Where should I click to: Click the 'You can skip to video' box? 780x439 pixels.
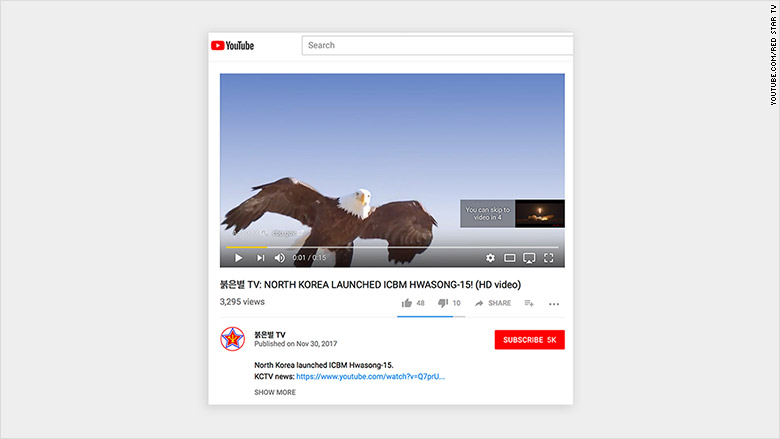click(x=488, y=214)
